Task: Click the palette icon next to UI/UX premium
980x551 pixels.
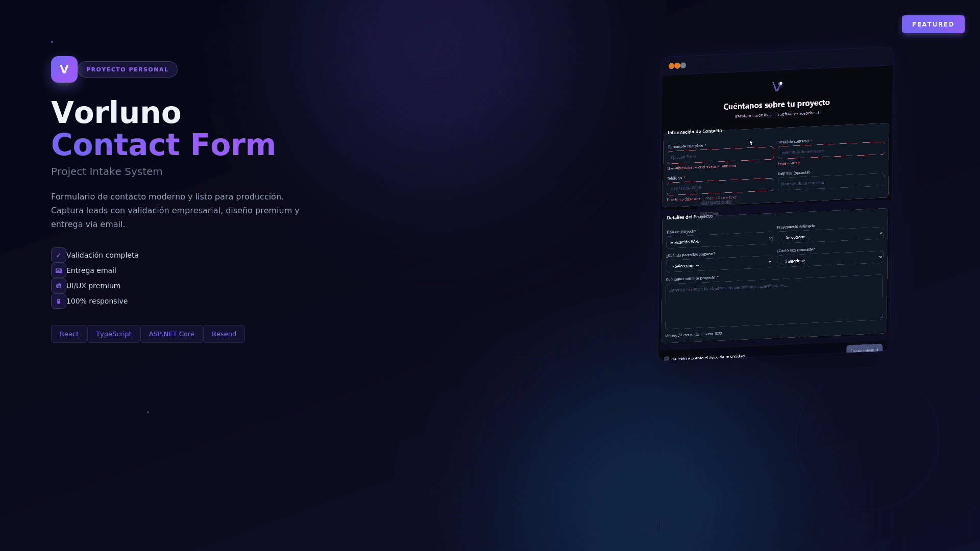Action: pyautogui.click(x=58, y=285)
